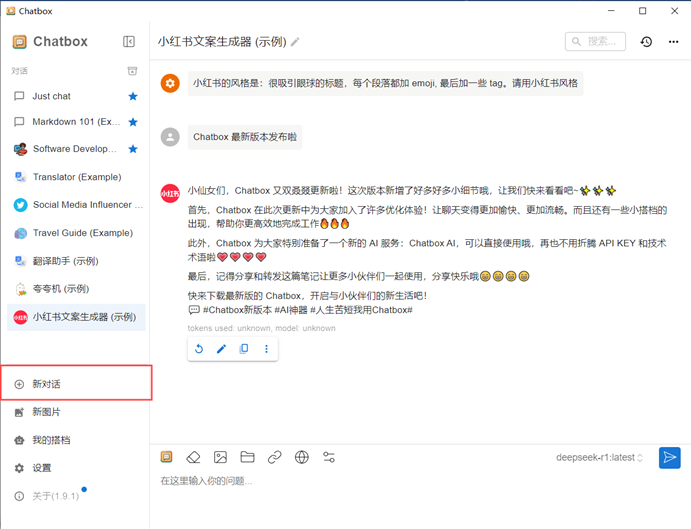Open conversation history clock icon
Viewport: 691px width, 529px height.
click(646, 41)
